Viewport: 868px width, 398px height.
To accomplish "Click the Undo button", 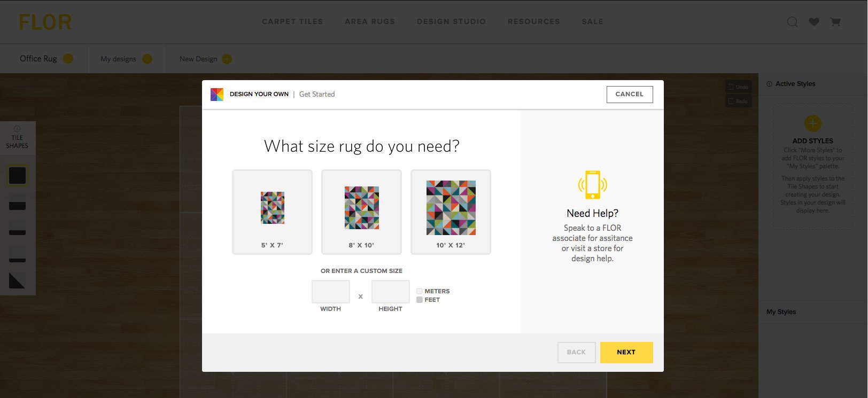I will click(739, 87).
